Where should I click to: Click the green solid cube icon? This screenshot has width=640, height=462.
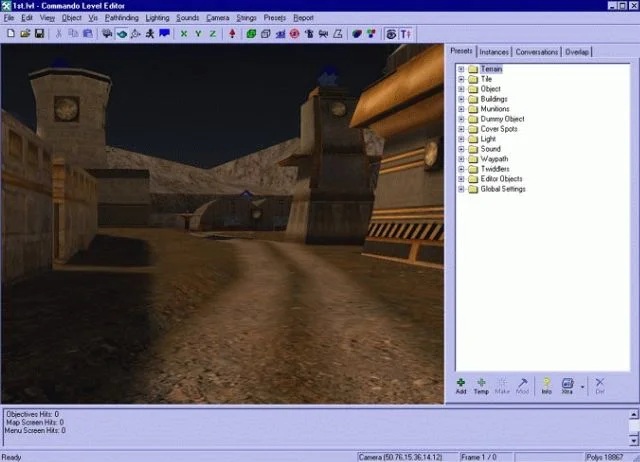click(251, 34)
